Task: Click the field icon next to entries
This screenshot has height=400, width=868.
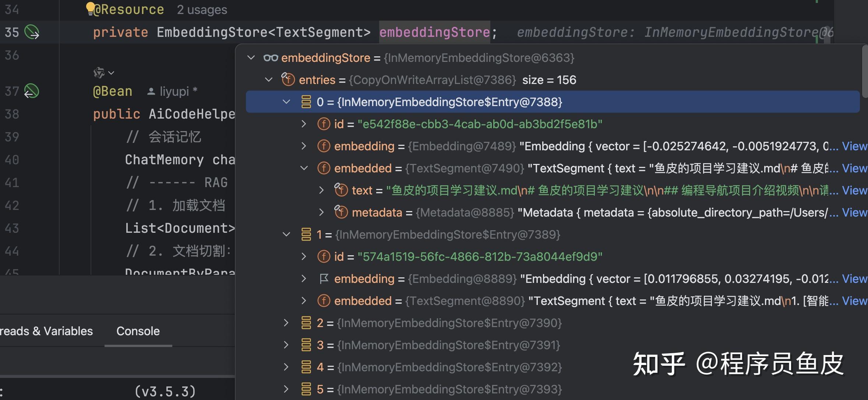Action: pos(288,79)
